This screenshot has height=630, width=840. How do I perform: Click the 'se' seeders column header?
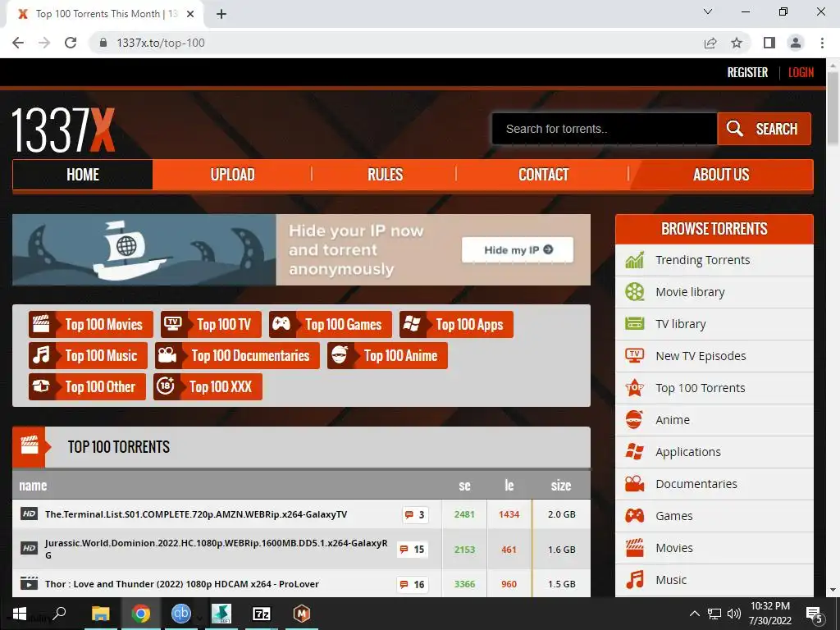[x=464, y=486]
